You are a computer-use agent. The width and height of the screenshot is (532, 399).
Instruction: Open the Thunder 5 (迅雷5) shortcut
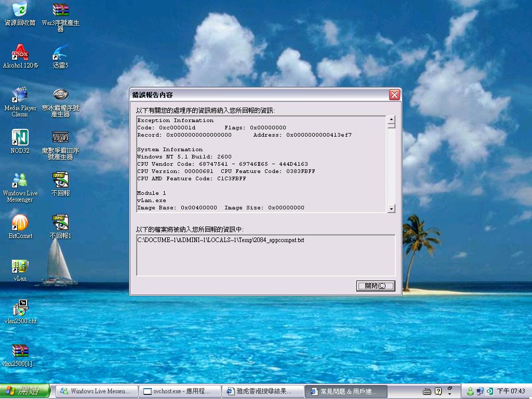(x=60, y=52)
